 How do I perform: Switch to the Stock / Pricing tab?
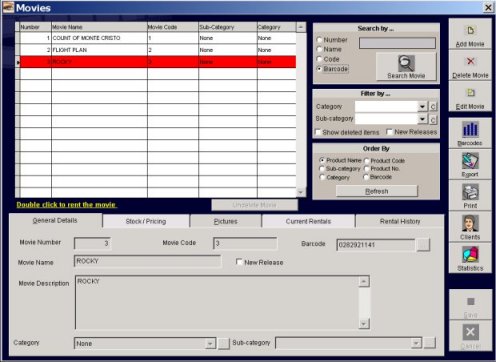pyautogui.click(x=146, y=221)
